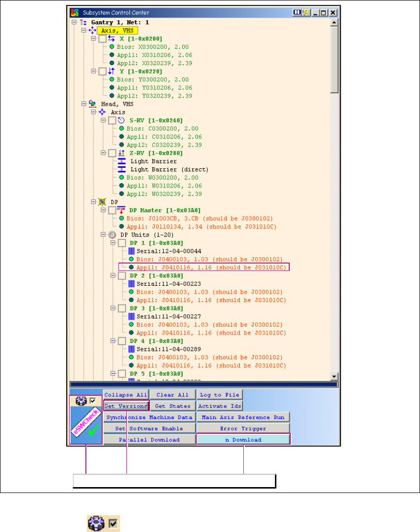Click the DP Units gear icon
The height and width of the screenshot is (532, 420).
click(113, 234)
